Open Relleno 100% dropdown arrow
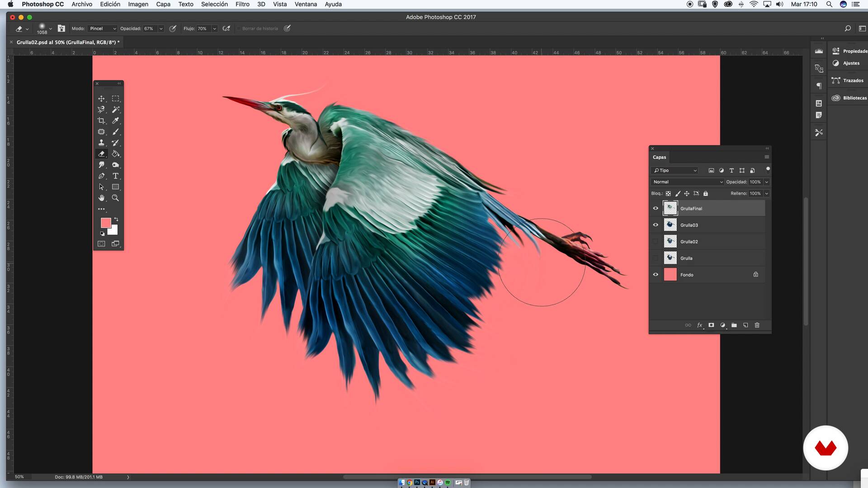This screenshot has height=488, width=868. (x=767, y=193)
